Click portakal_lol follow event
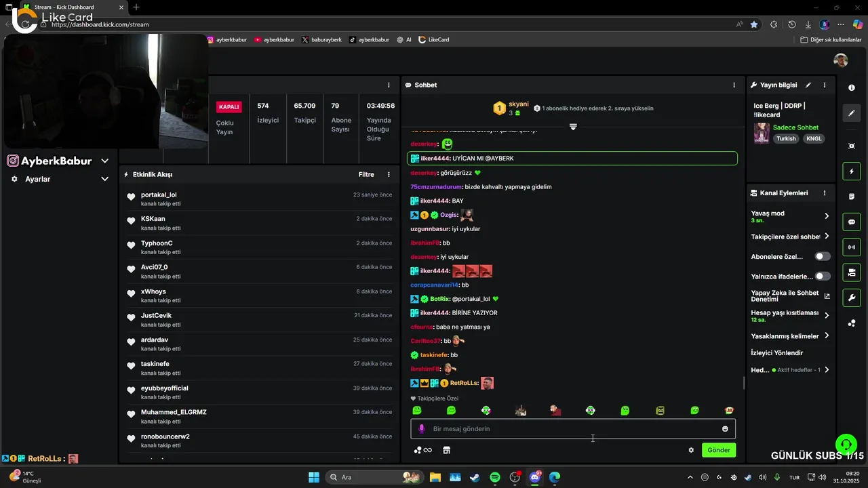This screenshot has width=868, height=488. (x=260, y=199)
